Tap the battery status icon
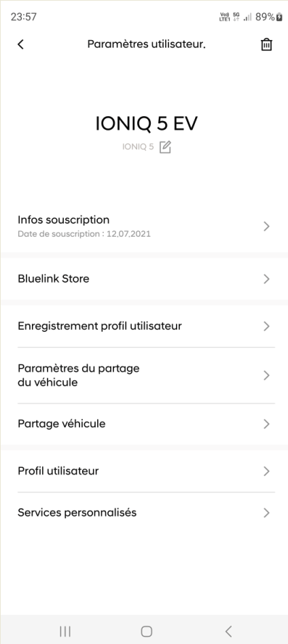The image size is (288, 644). pos(279,17)
